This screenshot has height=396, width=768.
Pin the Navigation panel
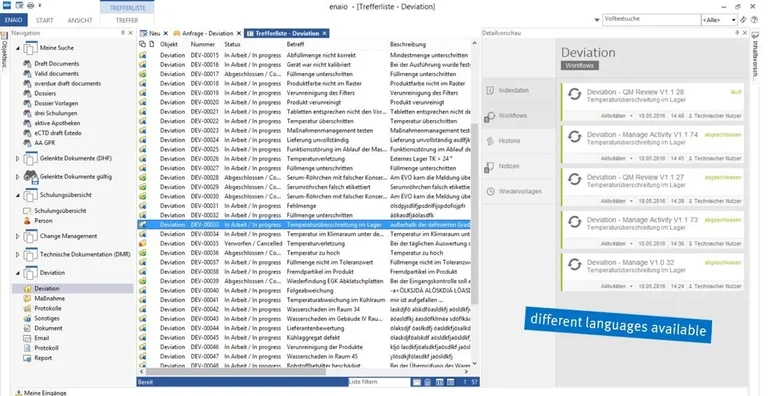[x=123, y=33]
